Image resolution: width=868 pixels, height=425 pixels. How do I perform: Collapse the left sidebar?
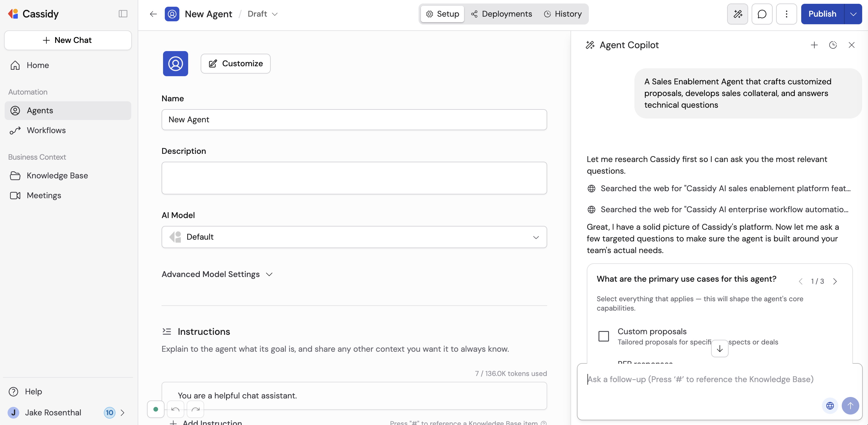(x=123, y=13)
